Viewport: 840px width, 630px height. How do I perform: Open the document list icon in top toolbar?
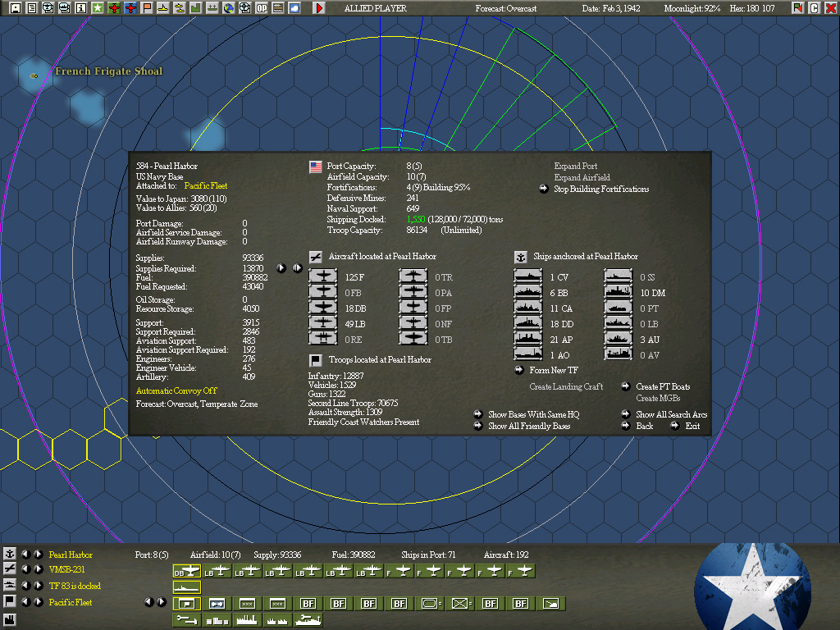point(32,8)
